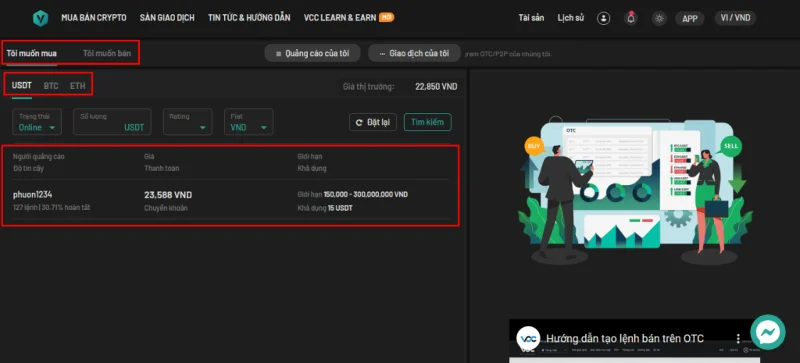Expand the Rating dropdown
The height and width of the screenshot is (363, 800).
[x=188, y=122]
